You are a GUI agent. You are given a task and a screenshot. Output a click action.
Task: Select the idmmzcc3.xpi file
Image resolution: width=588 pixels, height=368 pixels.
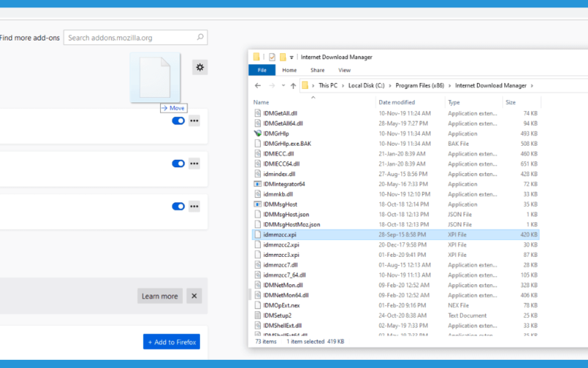coord(281,255)
